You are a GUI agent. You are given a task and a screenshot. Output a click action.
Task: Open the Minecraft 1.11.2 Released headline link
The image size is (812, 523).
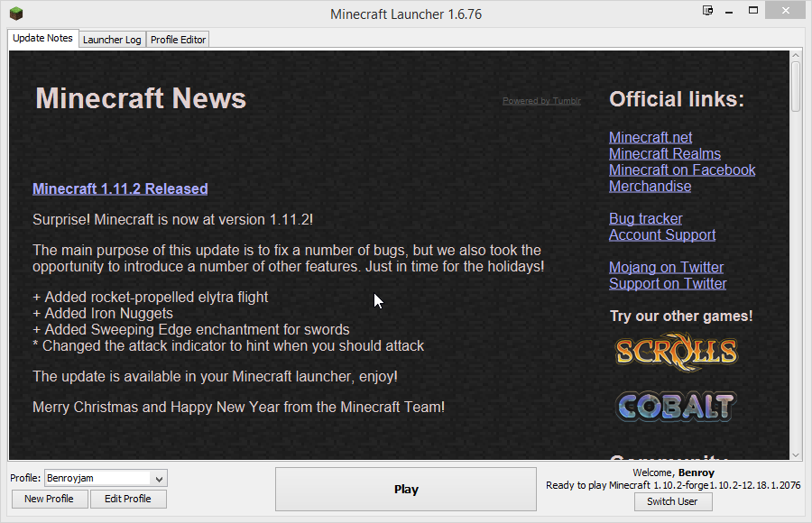coord(120,188)
